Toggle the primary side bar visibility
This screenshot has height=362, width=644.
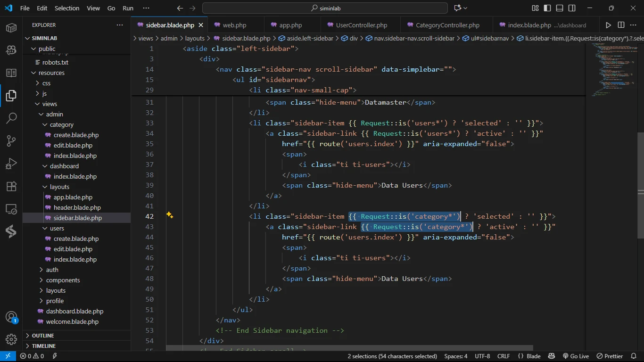click(547, 8)
